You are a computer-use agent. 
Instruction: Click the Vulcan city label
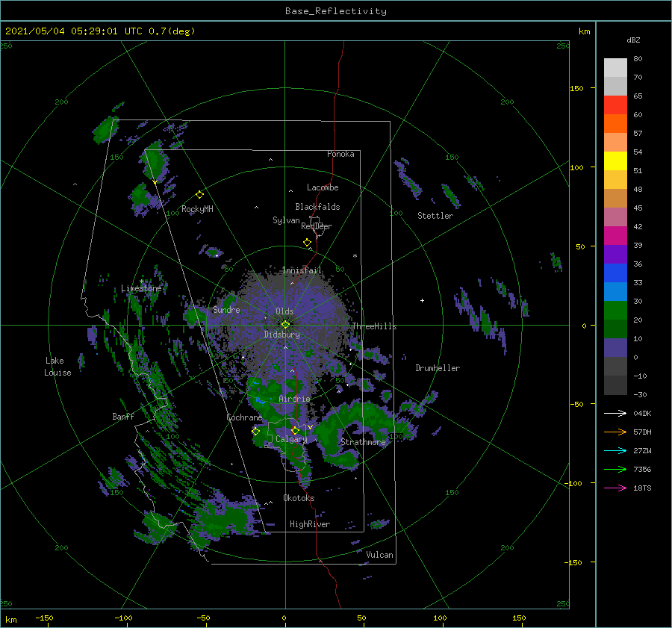tap(380, 555)
